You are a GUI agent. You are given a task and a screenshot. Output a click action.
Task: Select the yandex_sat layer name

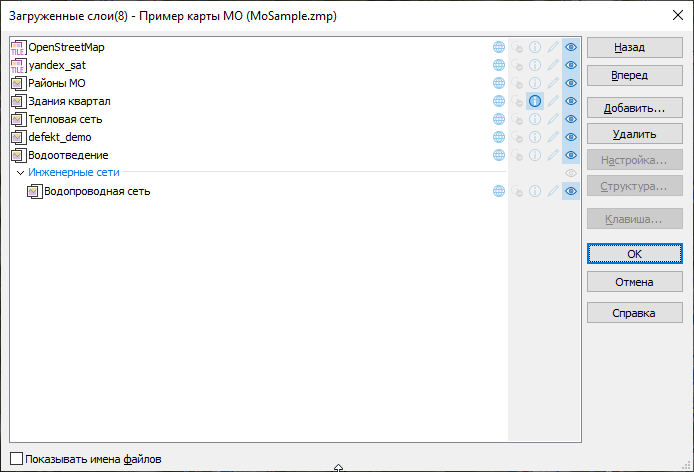[57, 65]
